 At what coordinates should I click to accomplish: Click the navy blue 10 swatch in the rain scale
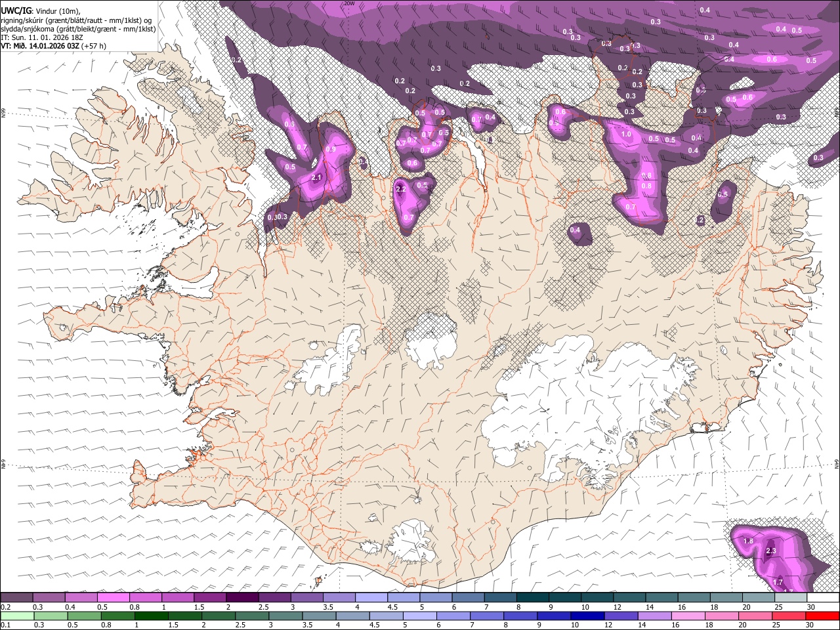tap(587, 616)
